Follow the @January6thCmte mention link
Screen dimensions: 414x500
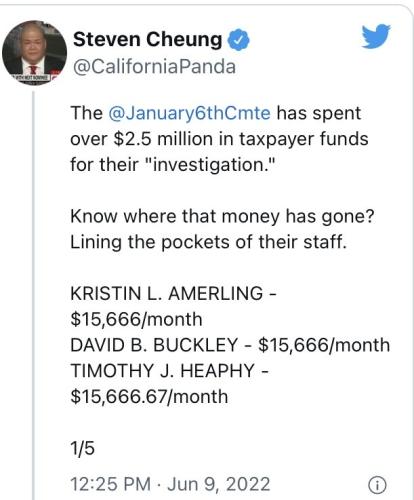point(189,113)
